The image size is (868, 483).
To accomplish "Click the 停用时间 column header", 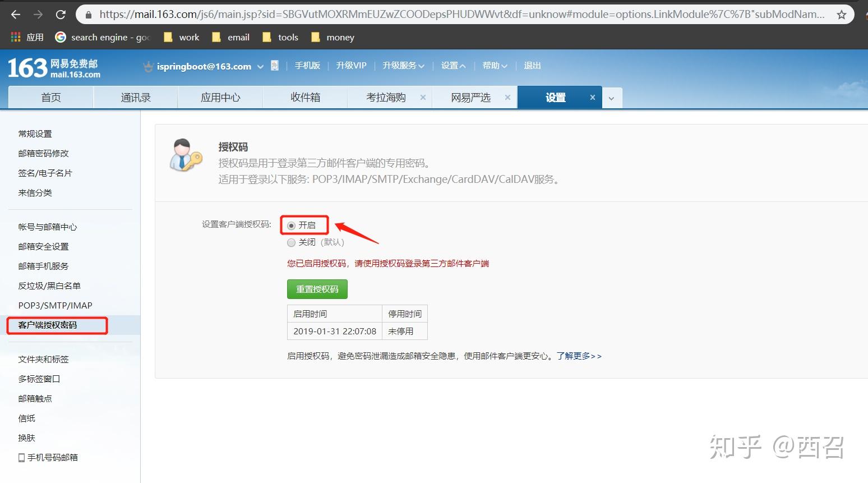I will pyautogui.click(x=405, y=314).
